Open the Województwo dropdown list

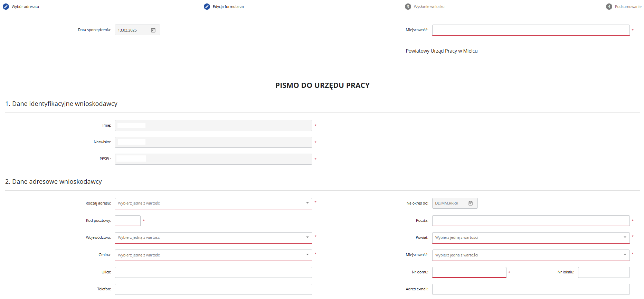(214, 238)
